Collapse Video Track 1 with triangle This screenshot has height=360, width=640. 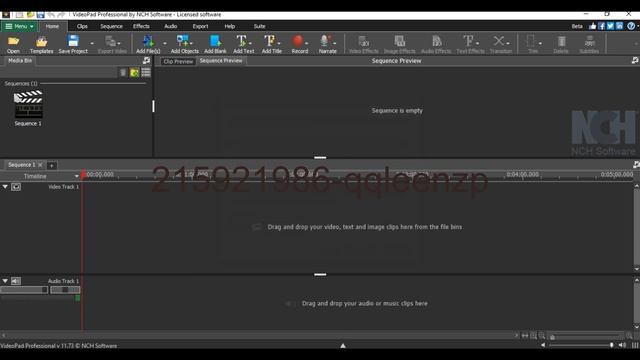click(5, 187)
